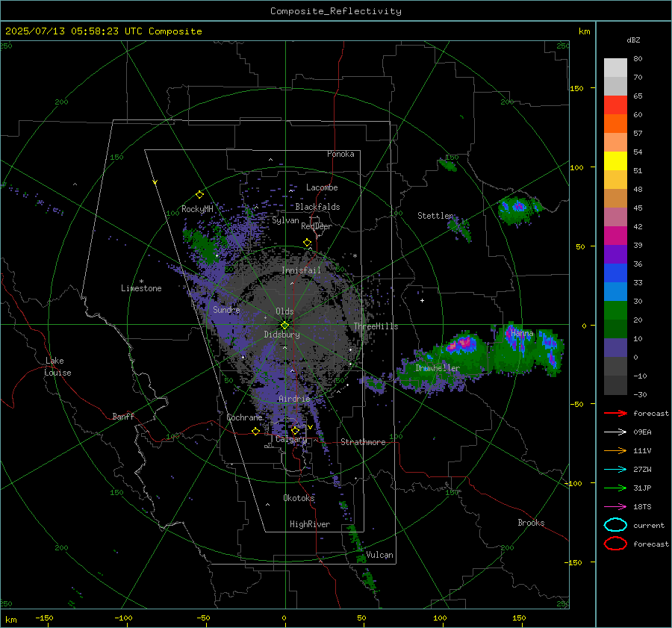This screenshot has width=672, height=628.
Task: Click the Sylvan label
Action: point(285,220)
